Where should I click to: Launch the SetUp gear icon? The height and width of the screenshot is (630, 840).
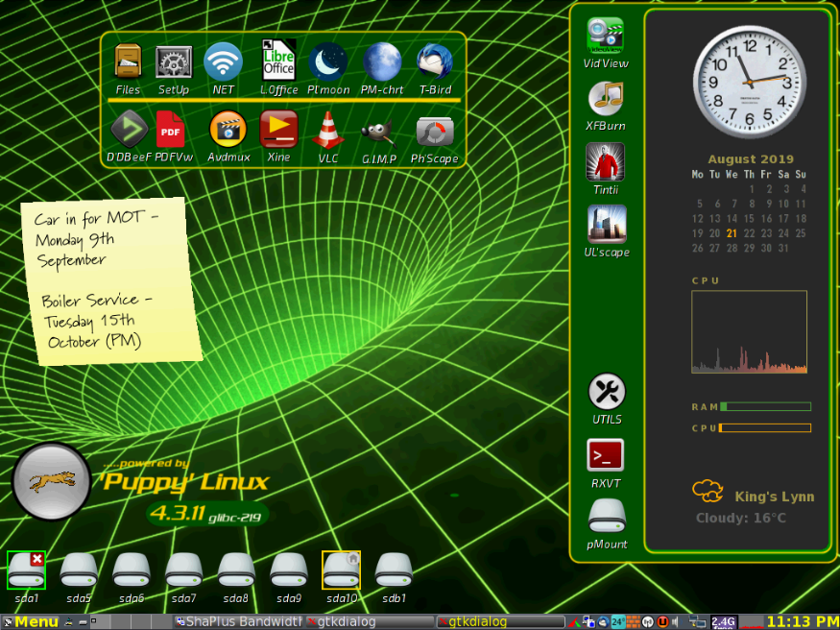point(174,62)
